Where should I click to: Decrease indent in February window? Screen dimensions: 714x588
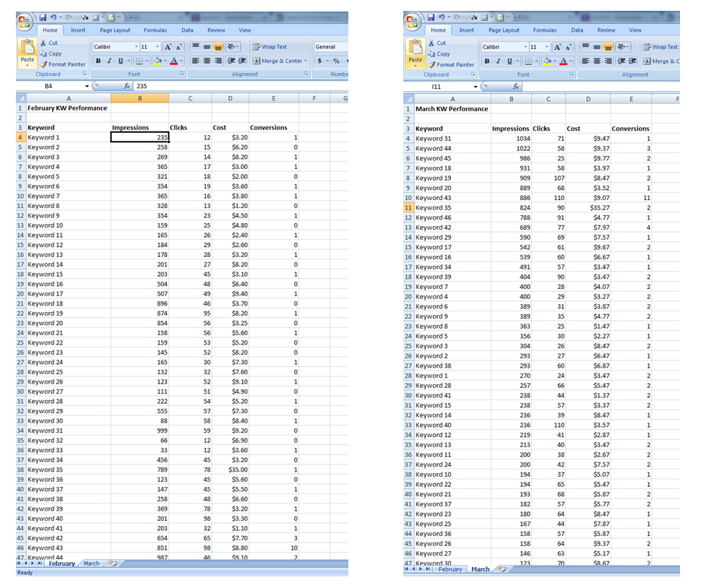231,61
